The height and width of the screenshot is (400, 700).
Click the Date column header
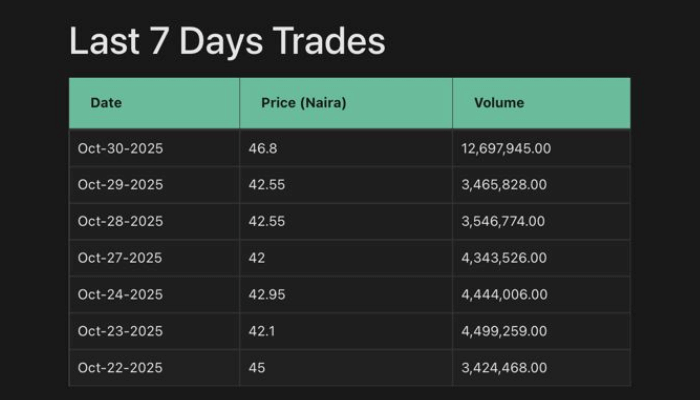pos(106,103)
